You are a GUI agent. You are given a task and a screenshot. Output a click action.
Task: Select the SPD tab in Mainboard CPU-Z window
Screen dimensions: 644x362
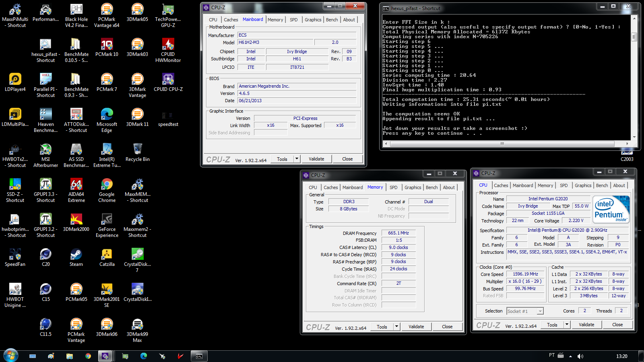[294, 20]
